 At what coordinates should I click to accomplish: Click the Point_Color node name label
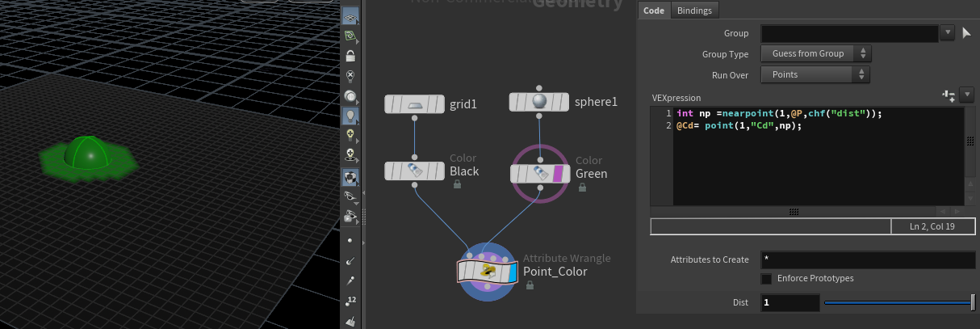[555, 272]
